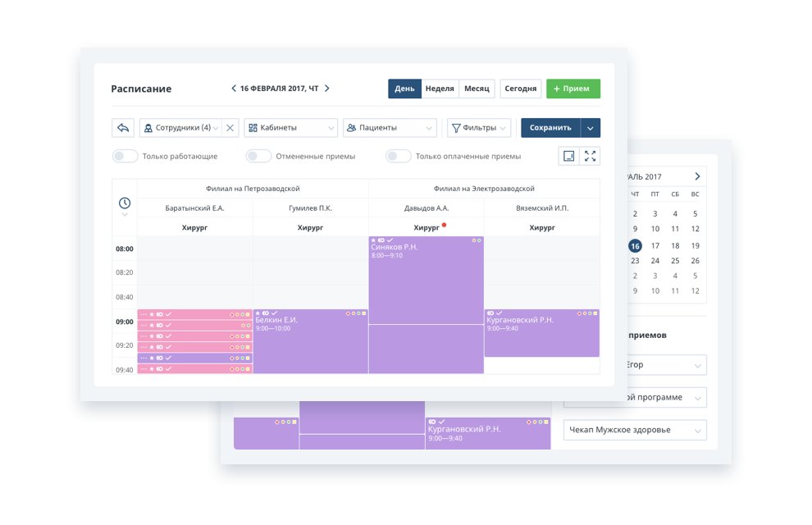The image size is (812, 525).
Task: Click the clock icon in schedule header
Action: (x=125, y=203)
